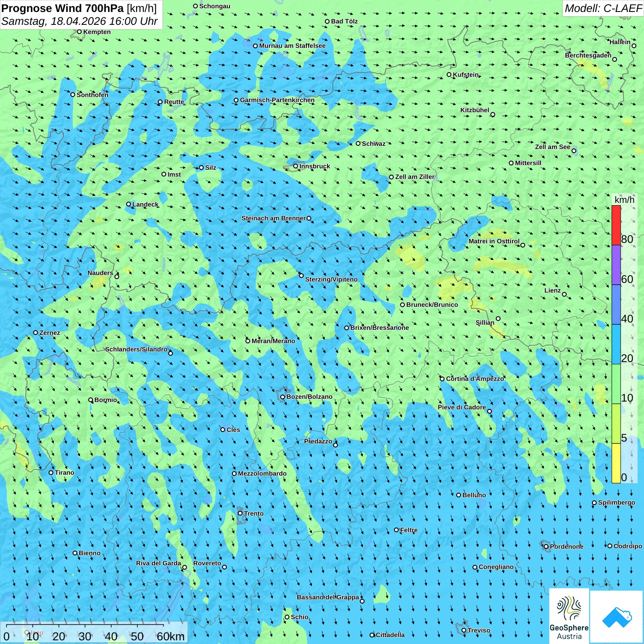This screenshot has width=644, height=644.
Task: Click the Hallein location marker
Action: coord(634,46)
